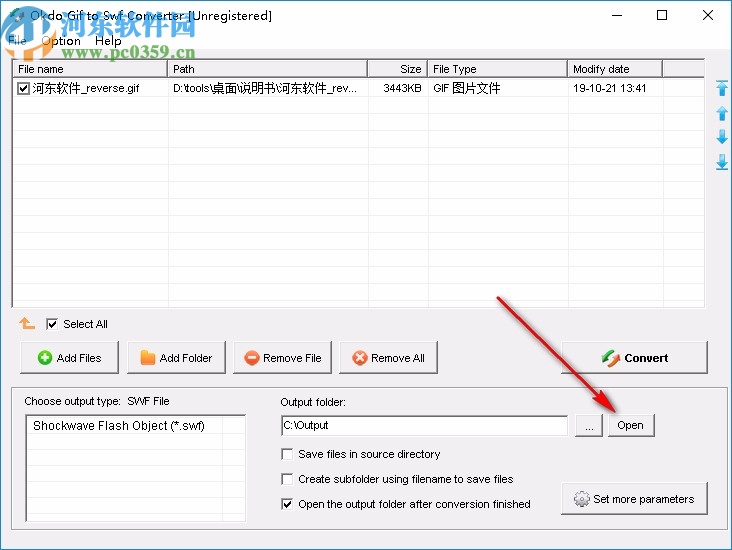This screenshot has width=732, height=550.
Task: Enable Save files in source directory
Action: tap(287, 454)
